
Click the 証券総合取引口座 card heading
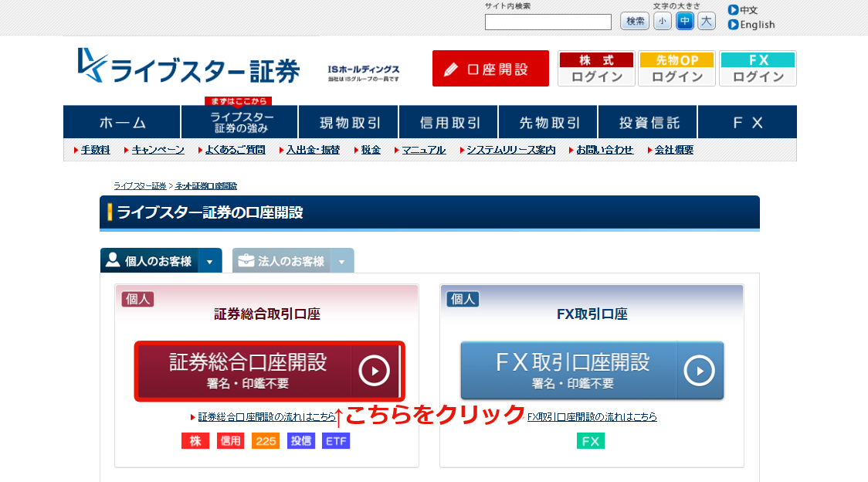pos(267,314)
